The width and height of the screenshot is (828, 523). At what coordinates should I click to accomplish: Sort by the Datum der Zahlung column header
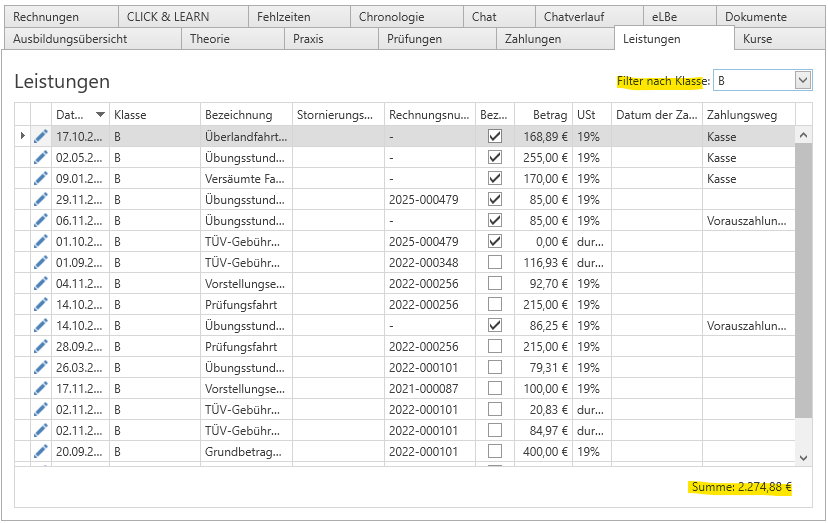coord(657,115)
